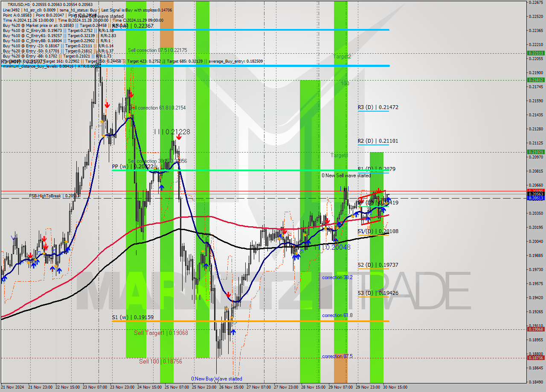The image size is (546, 392).
Task: Click the red 0.18756 price tag
Action: pyautogui.click(x=536, y=358)
